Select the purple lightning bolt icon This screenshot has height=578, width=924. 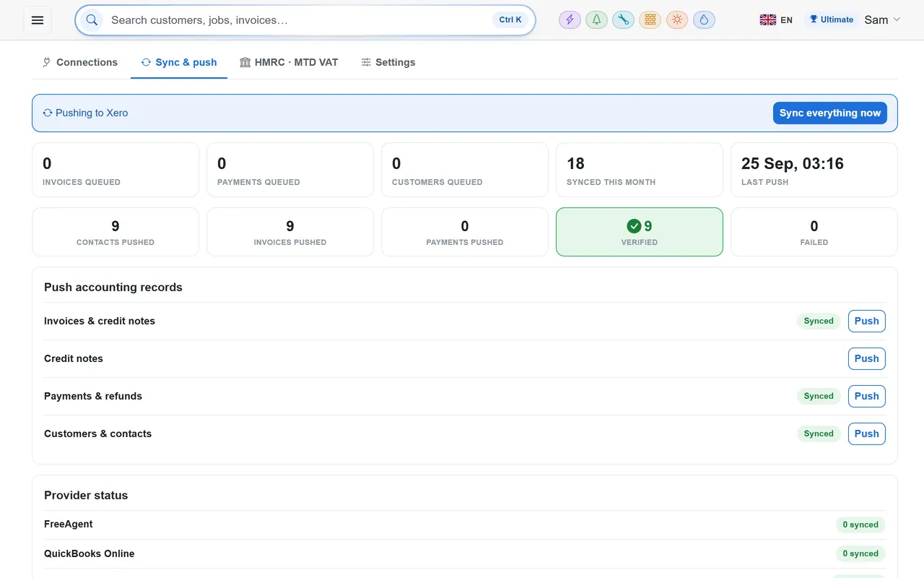pos(570,20)
